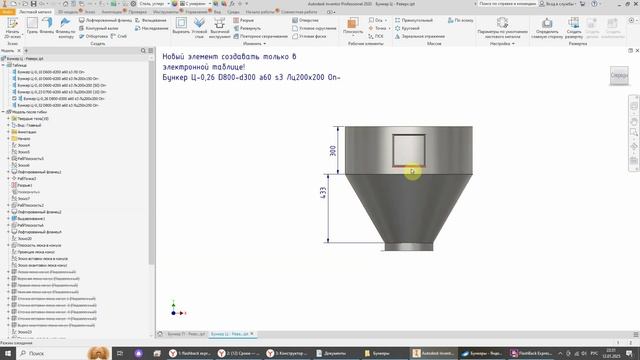
Task: Collapse the Модель после гибки node
Action: 3,112
